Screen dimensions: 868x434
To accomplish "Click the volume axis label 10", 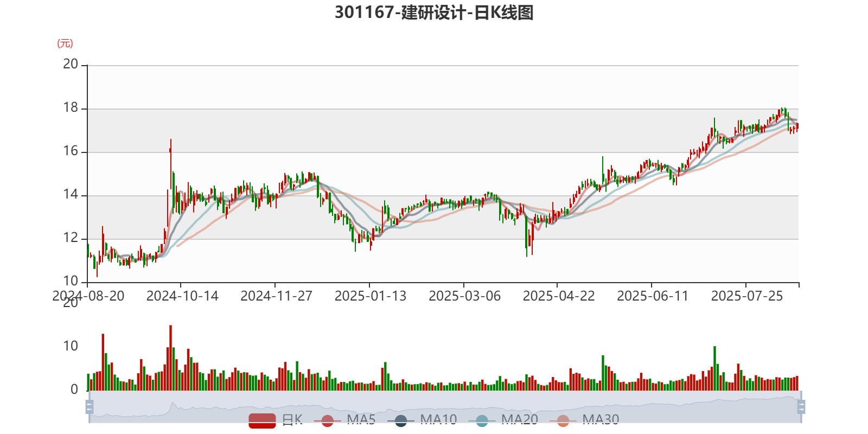I will coord(71,346).
